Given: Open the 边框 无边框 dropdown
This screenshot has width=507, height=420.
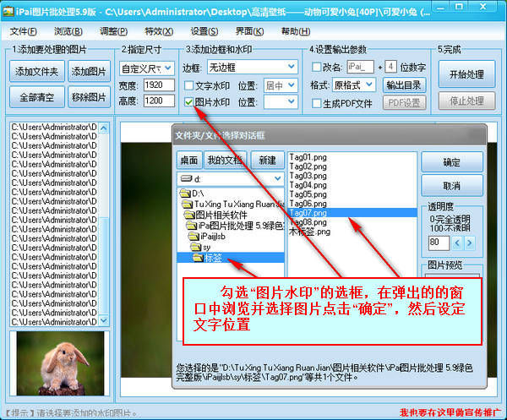Looking at the screenshot, I should (253, 67).
